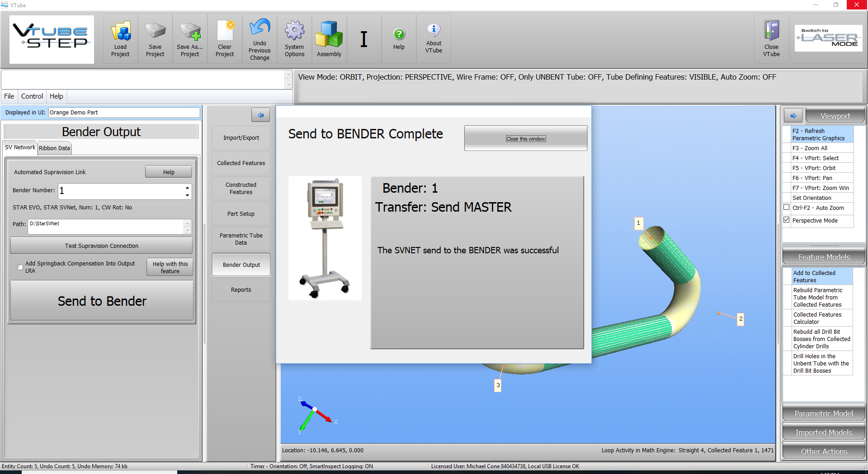Expand the Feature Models section
The image size is (868, 474).
click(824, 257)
